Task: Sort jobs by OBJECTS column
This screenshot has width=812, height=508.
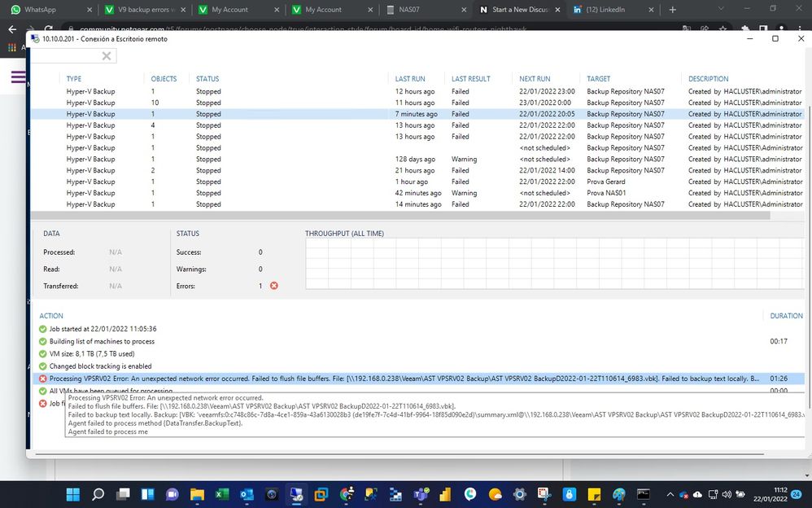Action: (164, 79)
